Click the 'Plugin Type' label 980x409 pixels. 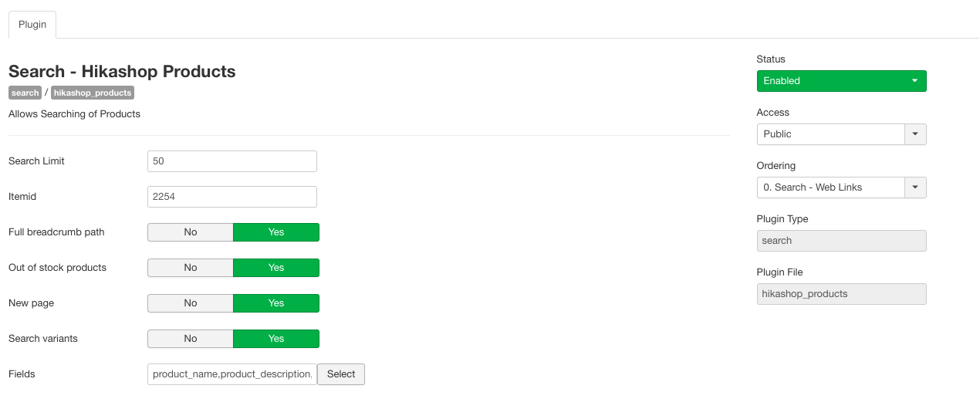click(782, 219)
